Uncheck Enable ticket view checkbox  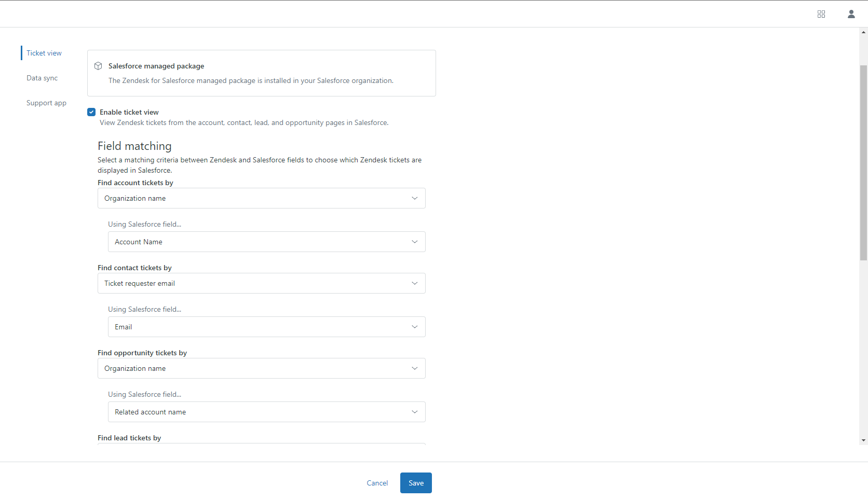pyautogui.click(x=91, y=112)
